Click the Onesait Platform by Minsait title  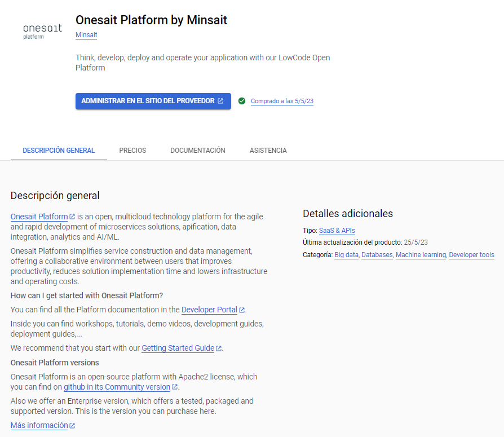151,20
